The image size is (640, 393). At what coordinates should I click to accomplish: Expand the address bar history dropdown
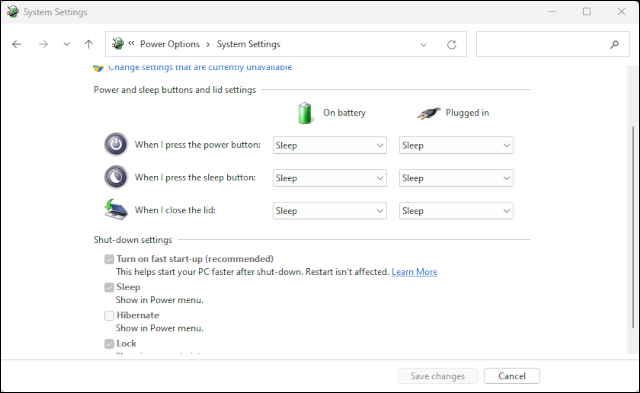424,44
